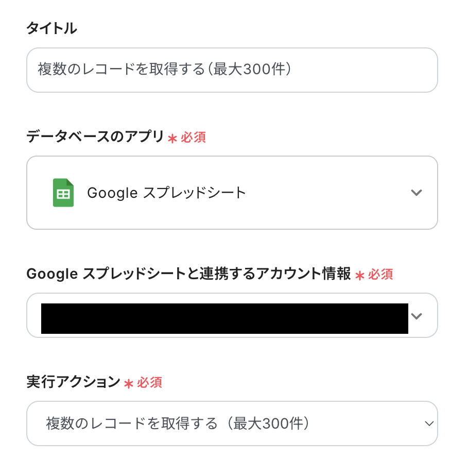Click the redacted linked account field

click(x=224, y=318)
